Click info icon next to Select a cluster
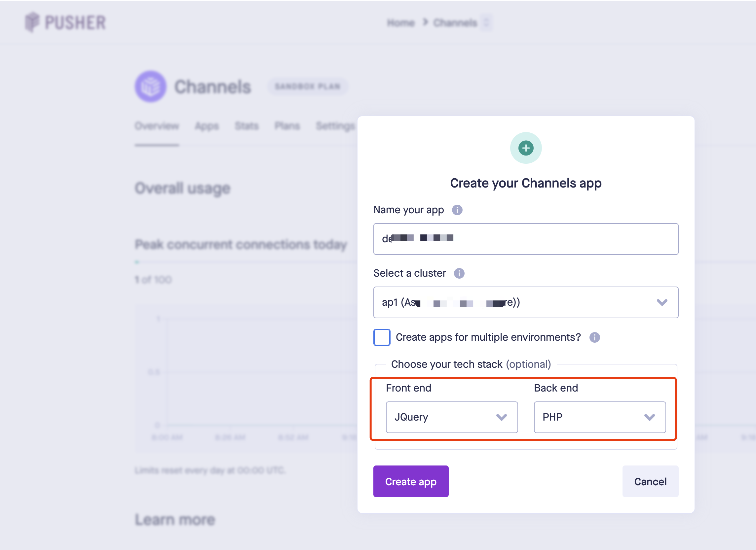 pyautogui.click(x=459, y=273)
